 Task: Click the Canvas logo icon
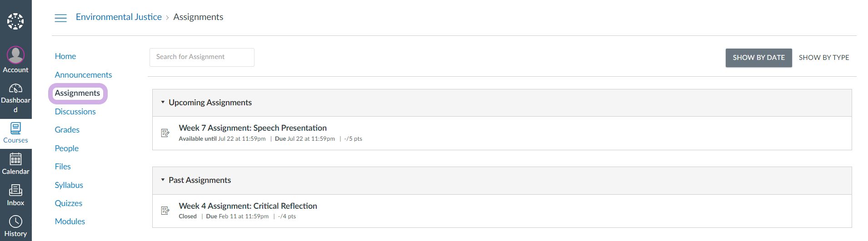tap(15, 21)
